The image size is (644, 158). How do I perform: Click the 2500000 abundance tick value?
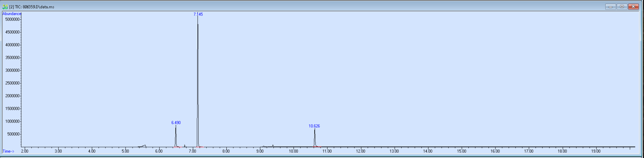(12, 83)
